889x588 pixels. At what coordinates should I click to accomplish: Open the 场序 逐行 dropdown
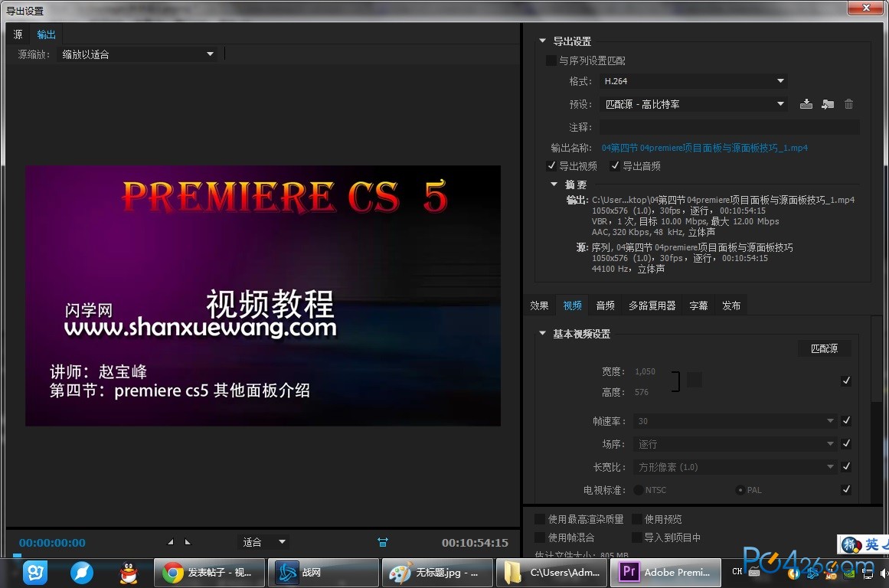point(735,444)
